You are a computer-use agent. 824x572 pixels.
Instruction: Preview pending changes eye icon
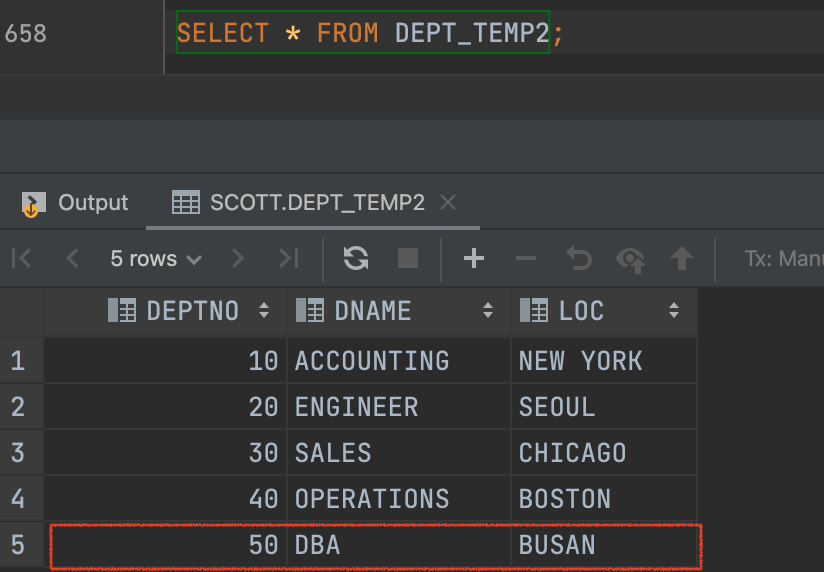(631, 259)
